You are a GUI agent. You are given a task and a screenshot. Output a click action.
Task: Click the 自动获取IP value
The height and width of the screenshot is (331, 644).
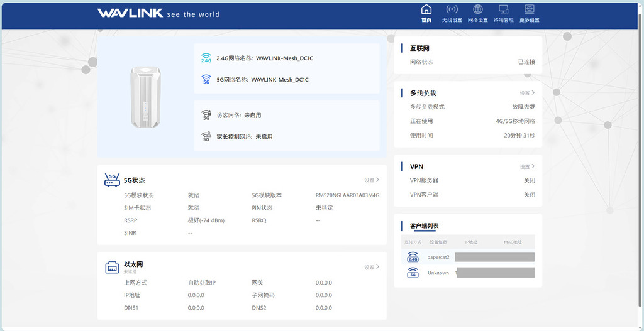(202, 283)
